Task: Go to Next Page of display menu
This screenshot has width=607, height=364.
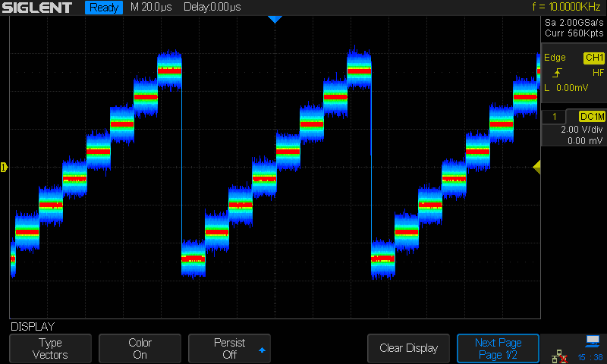Action: tap(497, 349)
